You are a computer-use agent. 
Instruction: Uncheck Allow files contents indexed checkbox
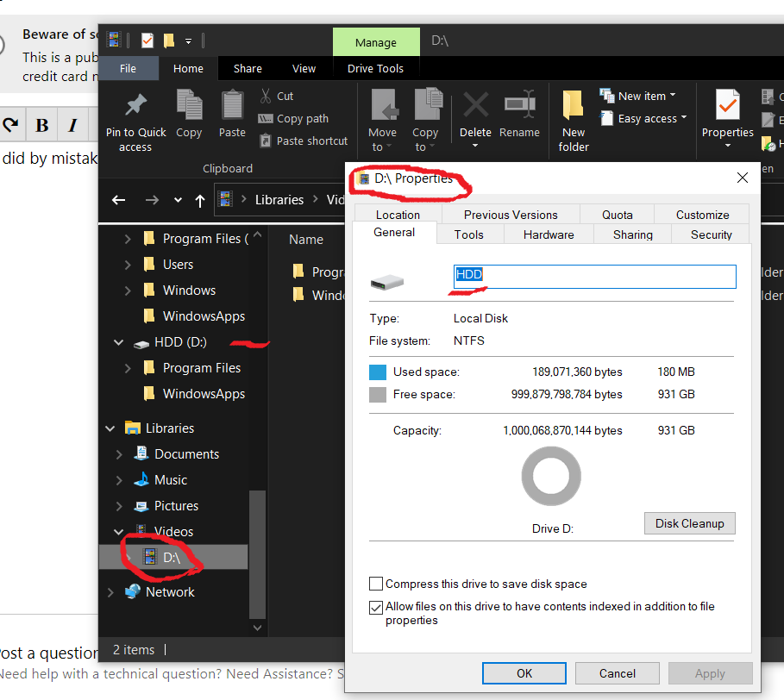point(376,608)
